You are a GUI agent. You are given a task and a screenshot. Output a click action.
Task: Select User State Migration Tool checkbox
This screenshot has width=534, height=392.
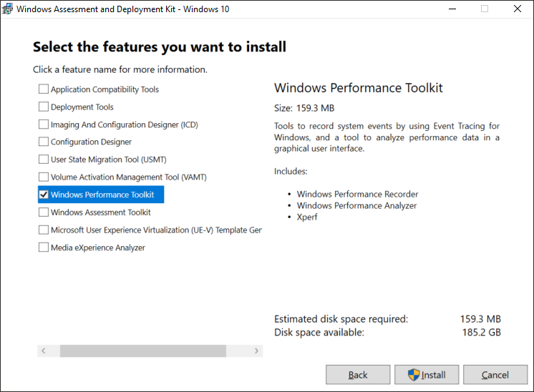click(44, 160)
